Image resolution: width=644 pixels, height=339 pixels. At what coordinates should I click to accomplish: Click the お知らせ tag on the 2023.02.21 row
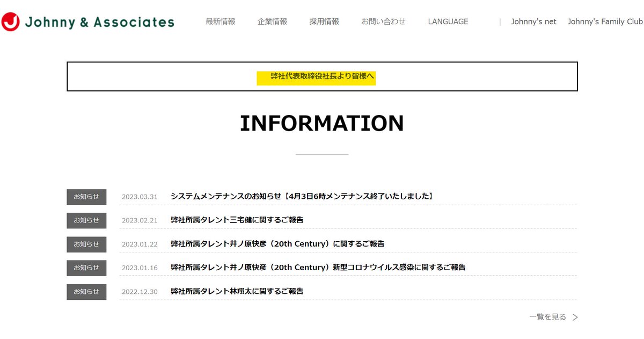pyautogui.click(x=86, y=220)
